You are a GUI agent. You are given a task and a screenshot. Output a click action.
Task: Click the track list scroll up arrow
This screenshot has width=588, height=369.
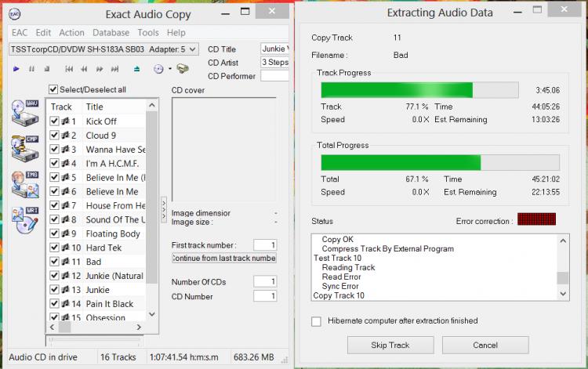(152, 105)
